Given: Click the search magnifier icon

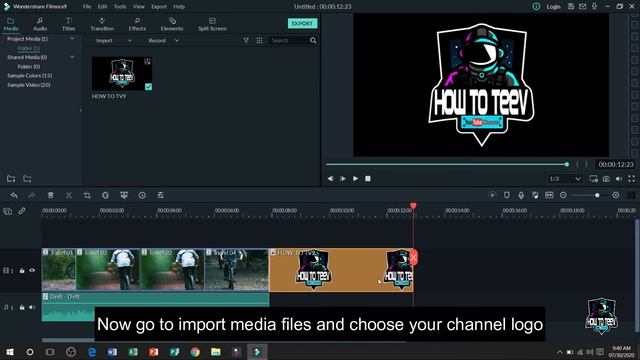Looking at the screenshot, I should 313,40.
